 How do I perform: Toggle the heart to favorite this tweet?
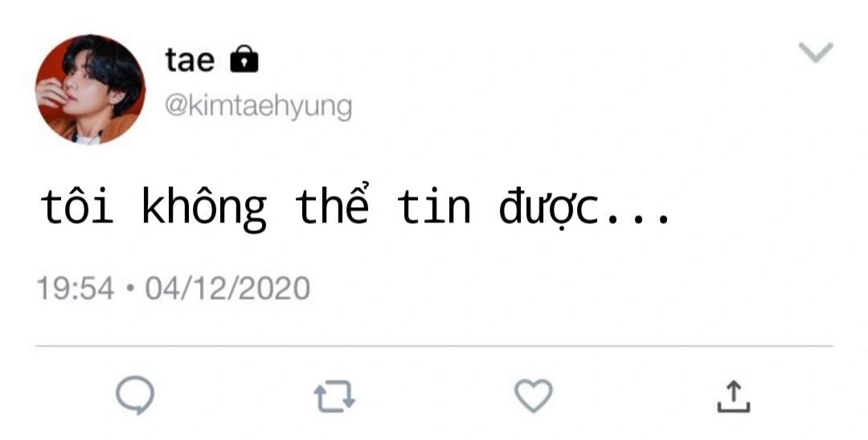click(534, 396)
